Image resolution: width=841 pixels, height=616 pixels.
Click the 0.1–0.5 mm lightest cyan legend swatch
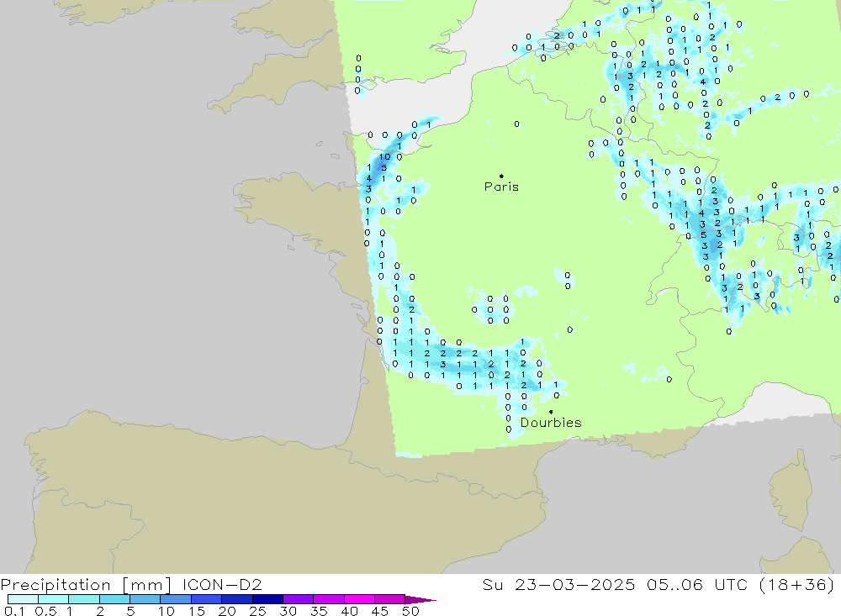click(x=23, y=599)
